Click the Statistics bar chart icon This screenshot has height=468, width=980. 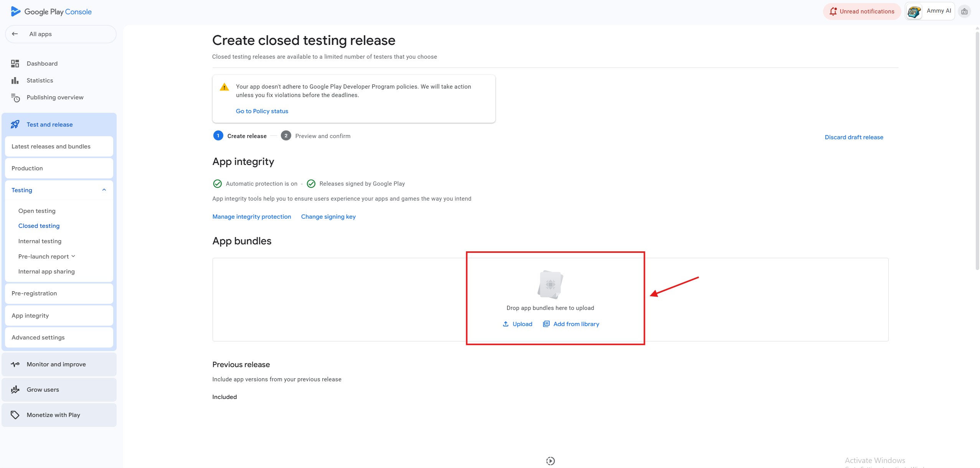pyautogui.click(x=15, y=81)
